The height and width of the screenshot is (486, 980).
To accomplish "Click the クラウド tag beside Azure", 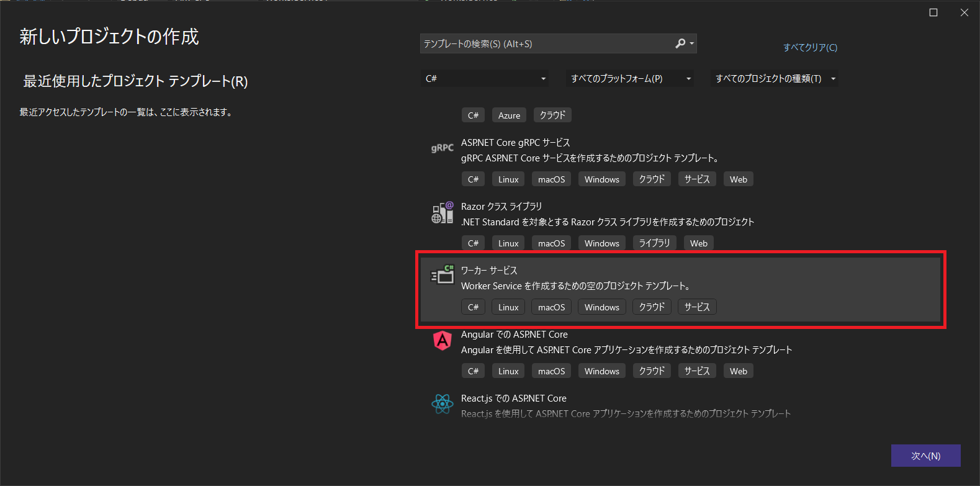I will [x=552, y=115].
